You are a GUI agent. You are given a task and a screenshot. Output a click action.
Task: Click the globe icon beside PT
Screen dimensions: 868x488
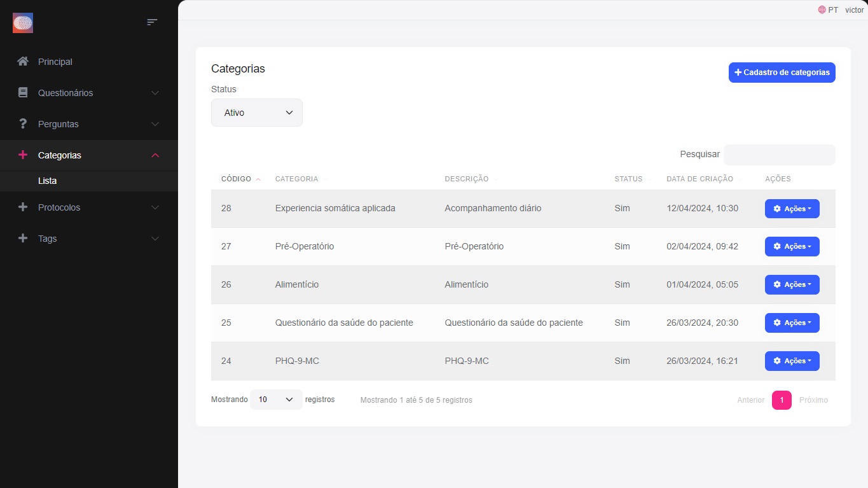820,10
